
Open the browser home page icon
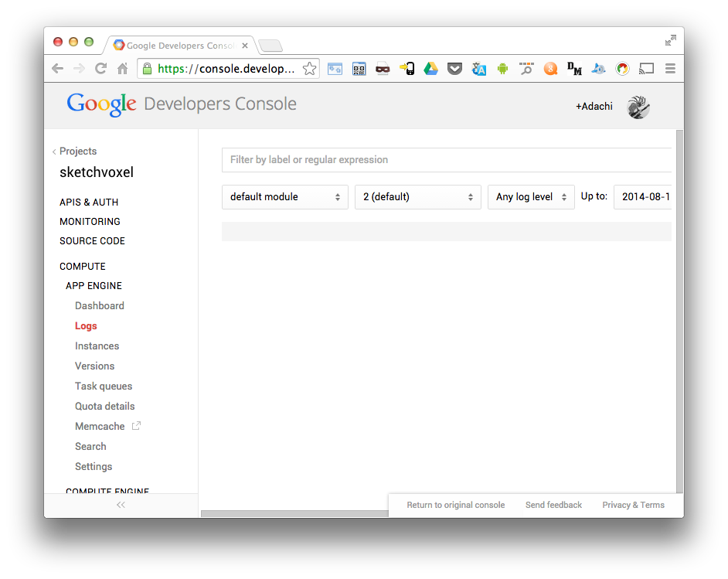coord(123,69)
